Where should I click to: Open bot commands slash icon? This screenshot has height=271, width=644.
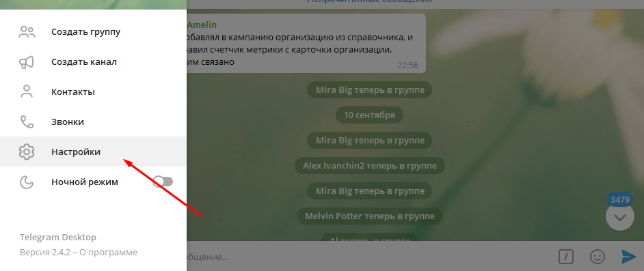point(566,257)
